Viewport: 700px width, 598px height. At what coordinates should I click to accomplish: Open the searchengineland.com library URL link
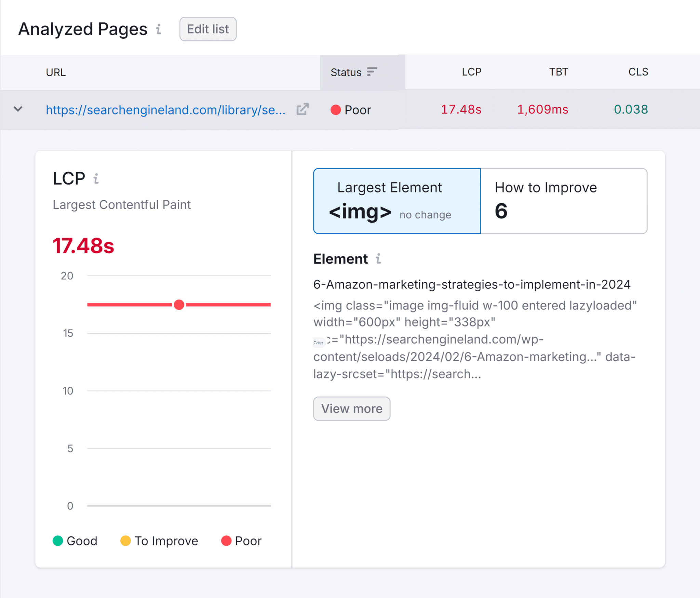pos(166,110)
